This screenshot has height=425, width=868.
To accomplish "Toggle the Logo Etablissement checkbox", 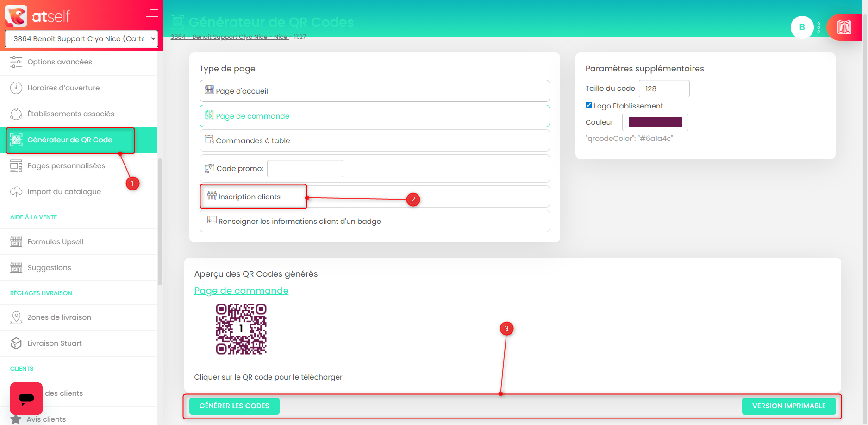I will coord(588,105).
